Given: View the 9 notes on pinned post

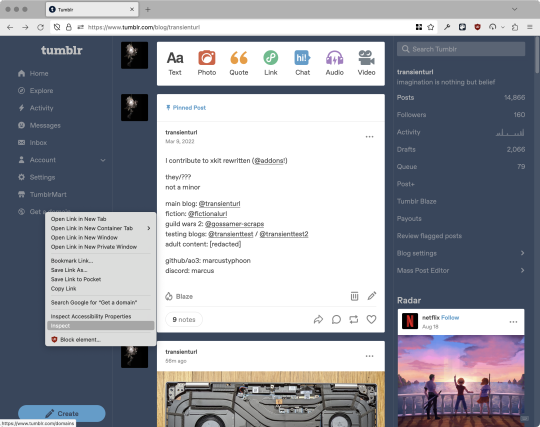Looking at the screenshot, I should [x=184, y=320].
